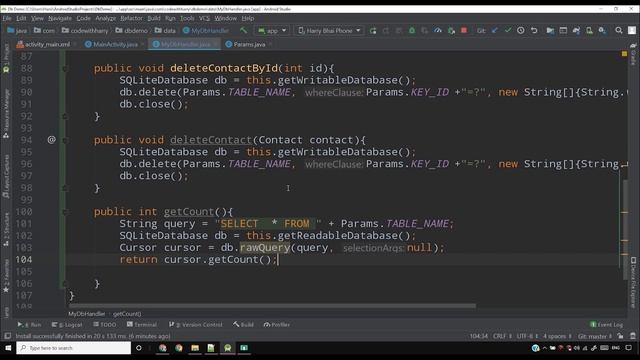Click the getCount() breadcrumb below editor
Image resolution: width=640 pixels, height=360 pixels.
tap(127, 314)
